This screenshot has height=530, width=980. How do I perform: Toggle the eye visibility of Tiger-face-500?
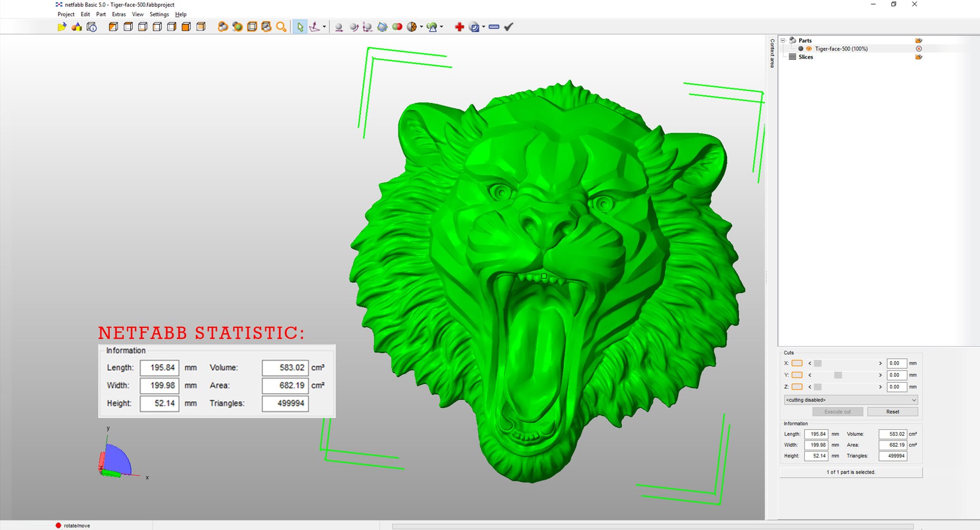(809, 49)
